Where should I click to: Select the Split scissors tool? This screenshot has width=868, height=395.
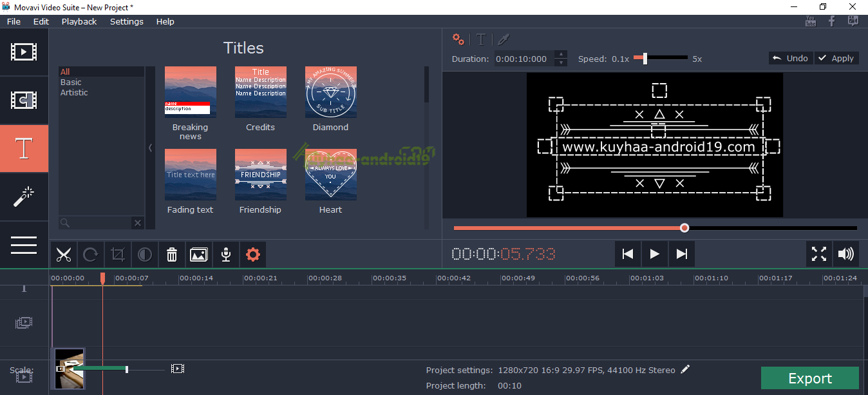(x=63, y=255)
